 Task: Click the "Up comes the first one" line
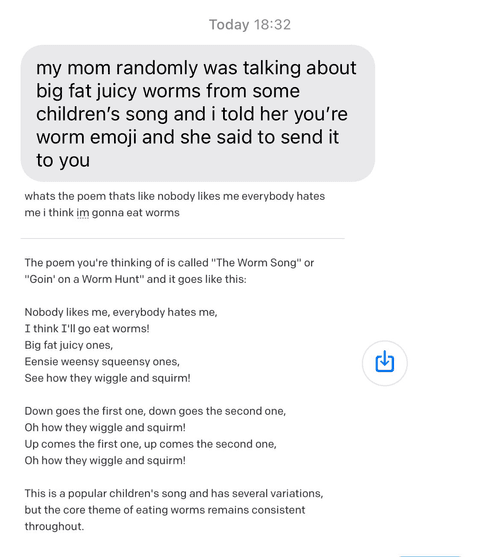151,444
